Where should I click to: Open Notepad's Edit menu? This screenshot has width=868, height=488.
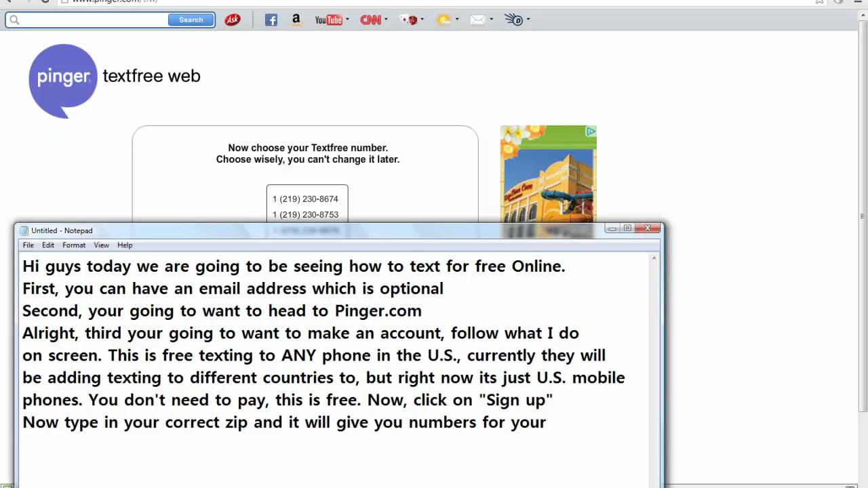tap(48, 245)
